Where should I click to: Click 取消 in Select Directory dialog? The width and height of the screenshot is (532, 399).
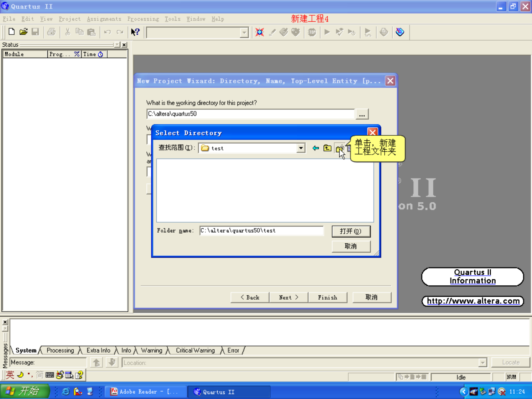point(351,246)
